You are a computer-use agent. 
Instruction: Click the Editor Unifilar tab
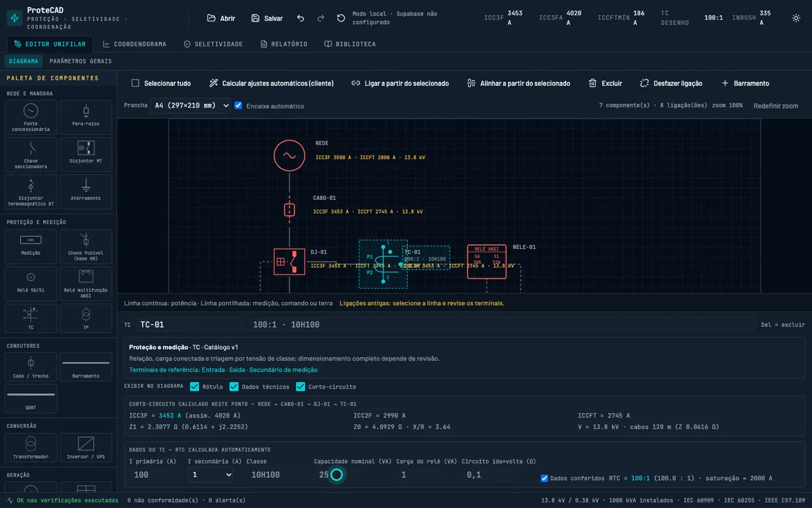click(x=50, y=44)
